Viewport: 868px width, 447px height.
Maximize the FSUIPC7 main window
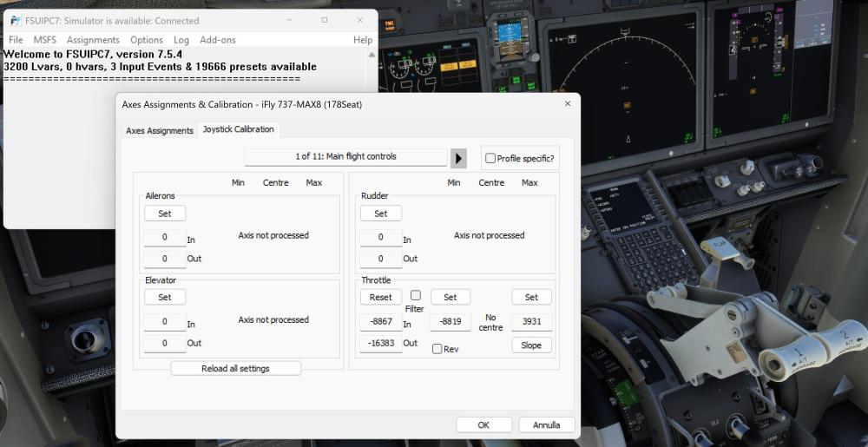[325, 21]
